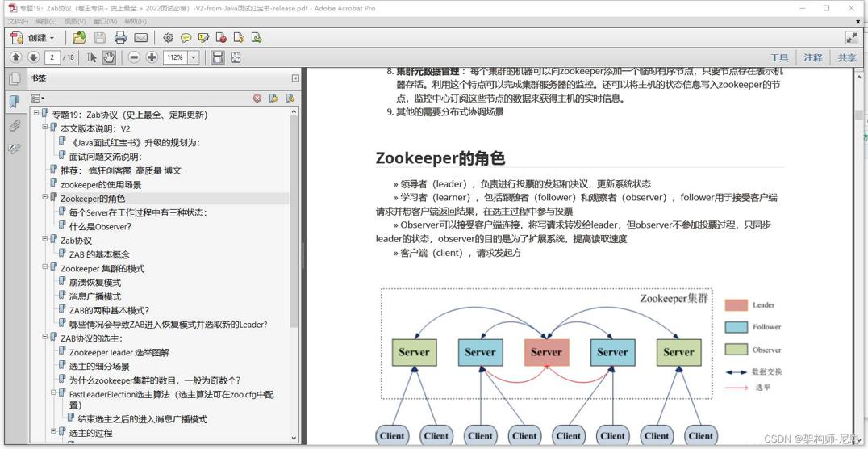Print the document using printer icon
Screen dimensions: 868x449
click(x=120, y=38)
